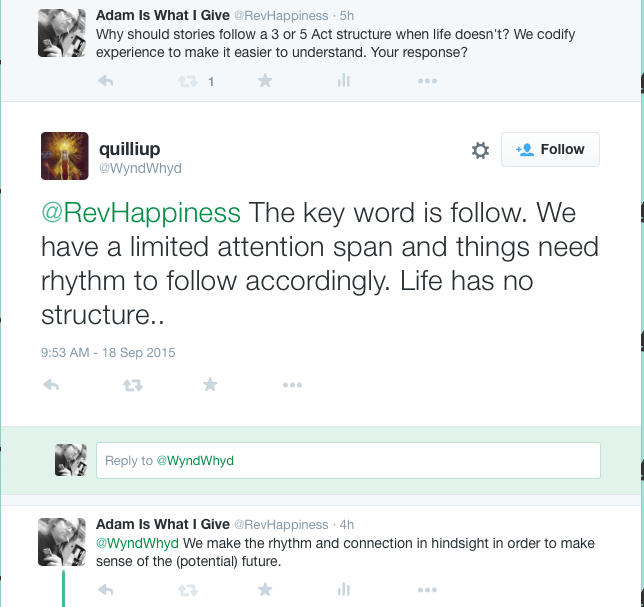Image resolution: width=644 pixels, height=607 pixels.
Task: Open the quilliup profile name link
Action: [128, 148]
